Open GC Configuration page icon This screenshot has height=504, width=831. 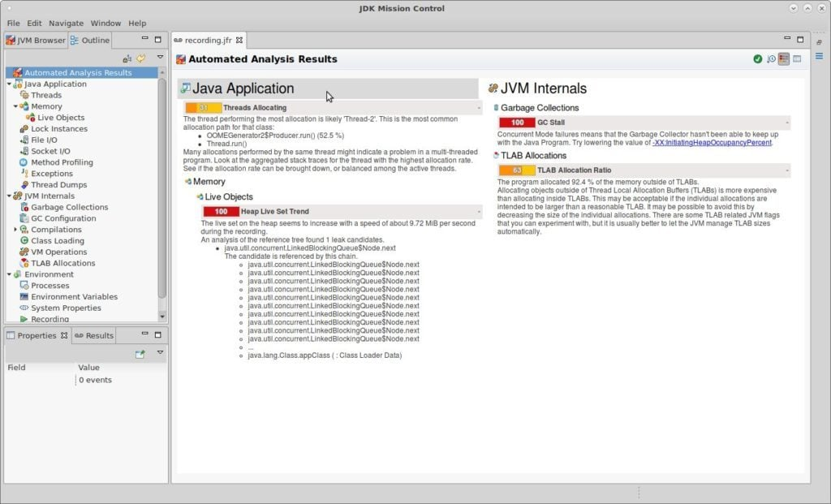coord(24,218)
